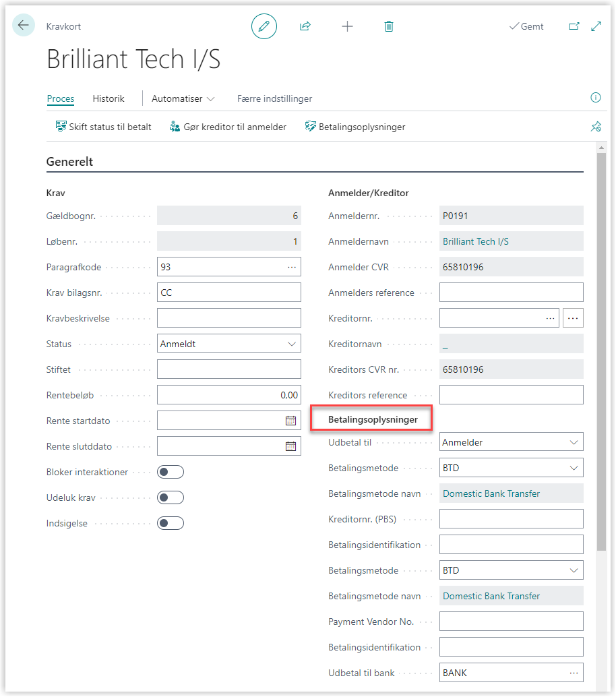Click the Stiftet field
The image size is (616, 697).
pyautogui.click(x=229, y=369)
